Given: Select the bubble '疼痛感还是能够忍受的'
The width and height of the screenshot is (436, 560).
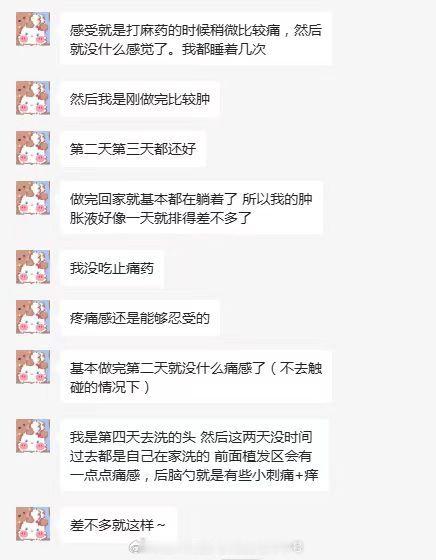Looking at the screenshot, I should click(140, 318).
